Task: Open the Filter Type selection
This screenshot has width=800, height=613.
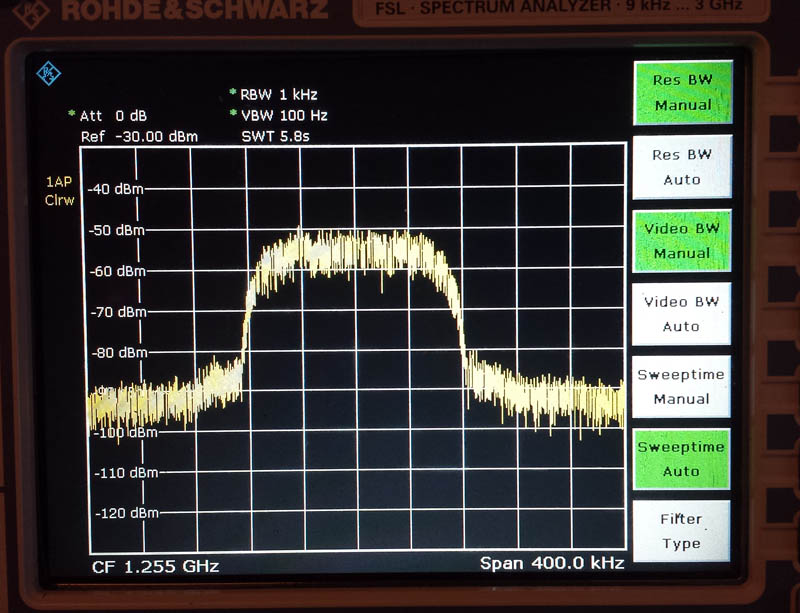Action: (x=682, y=531)
